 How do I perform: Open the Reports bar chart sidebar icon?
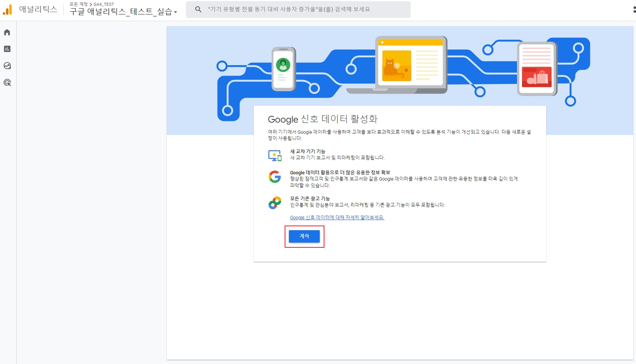7,49
